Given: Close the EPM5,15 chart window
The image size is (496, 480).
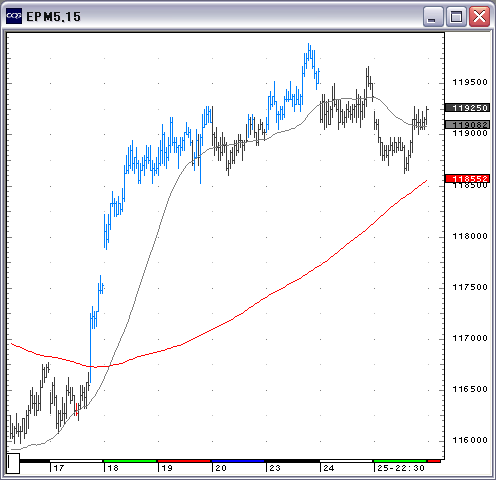Looking at the screenshot, I should [x=479, y=16].
